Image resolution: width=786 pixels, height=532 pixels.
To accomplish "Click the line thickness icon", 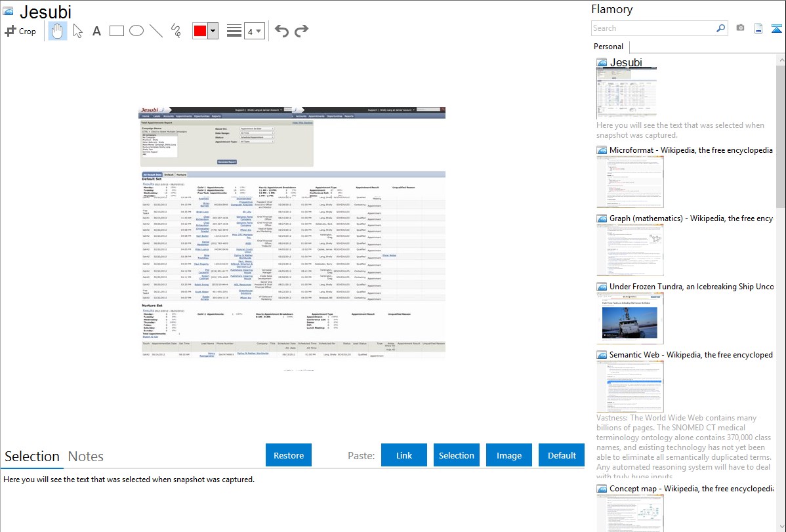I will tap(234, 31).
